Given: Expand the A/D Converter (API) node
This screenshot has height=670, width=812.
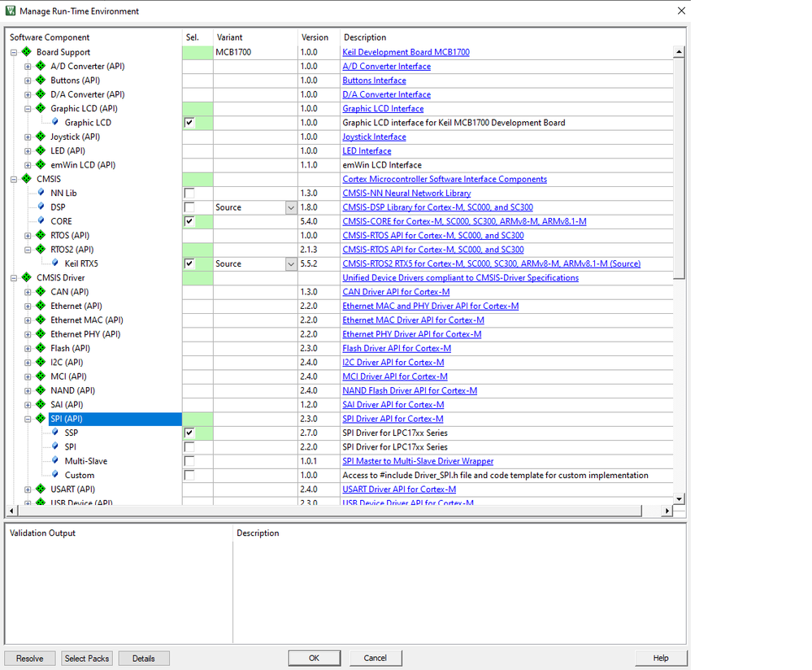Looking at the screenshot, I should click(28, 67).
